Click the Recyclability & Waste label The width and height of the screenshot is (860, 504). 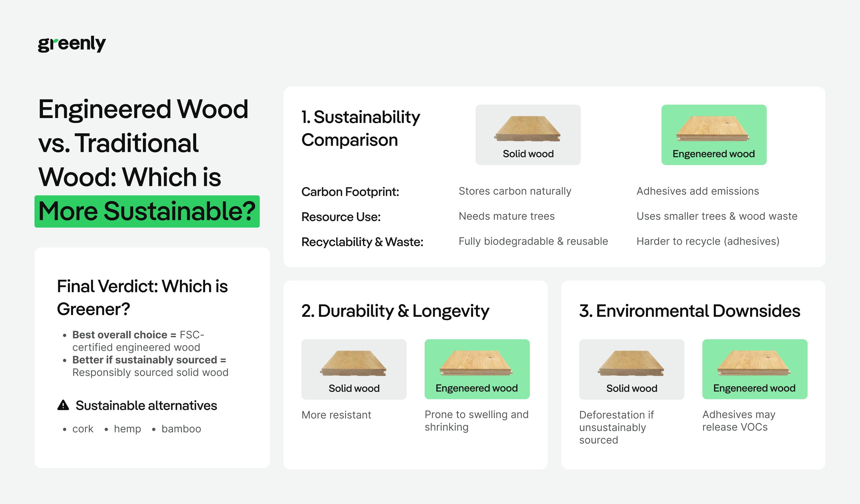pyautogui.click(x=362, y=241)
